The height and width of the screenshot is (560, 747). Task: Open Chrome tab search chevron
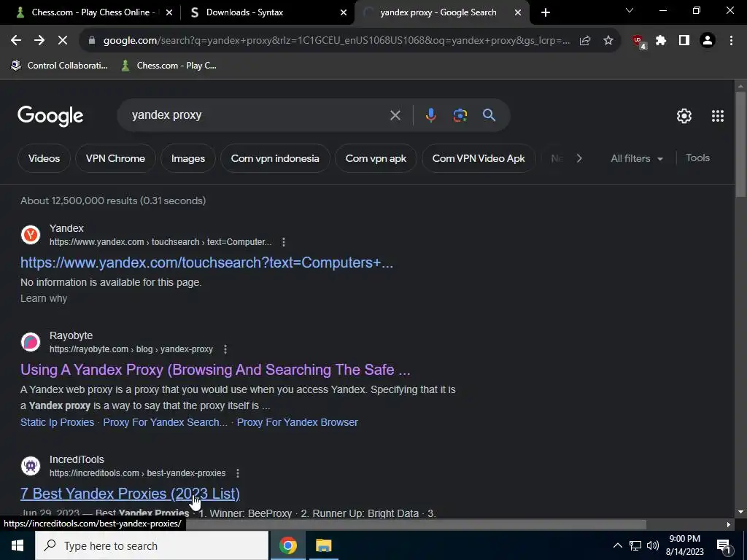pyautogui.click(x=630, y=10)
